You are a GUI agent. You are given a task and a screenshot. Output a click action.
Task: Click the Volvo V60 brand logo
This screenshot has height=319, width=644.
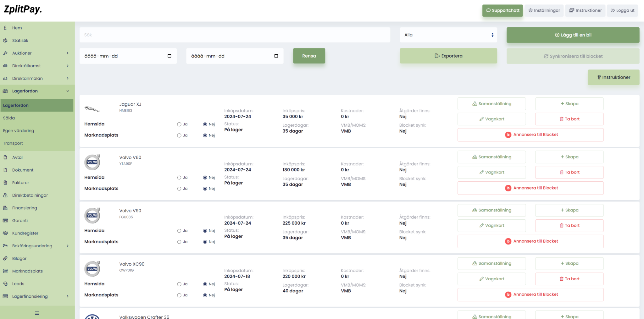pos(92,162)
